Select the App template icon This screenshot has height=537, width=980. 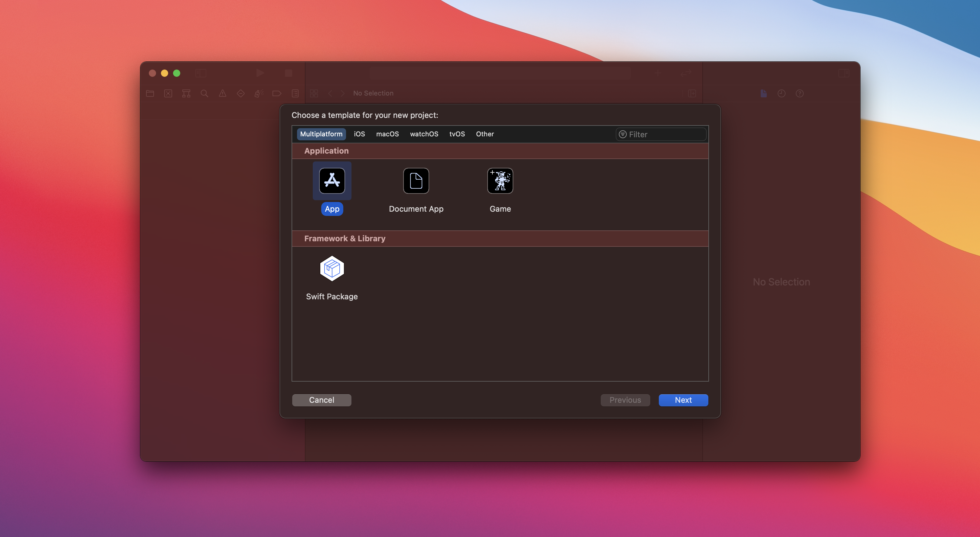[x=332, y=181]
